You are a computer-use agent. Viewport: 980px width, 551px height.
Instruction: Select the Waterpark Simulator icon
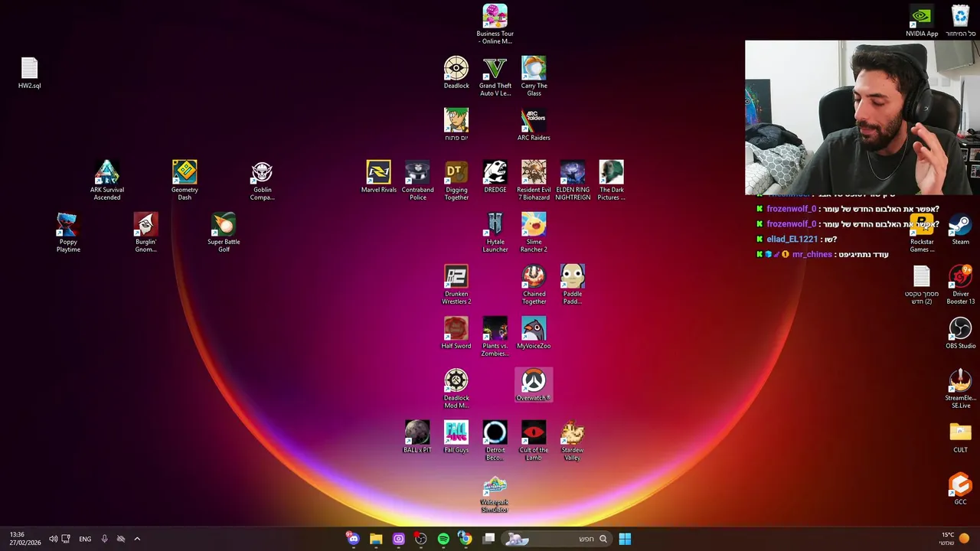[x=495, y=494]
